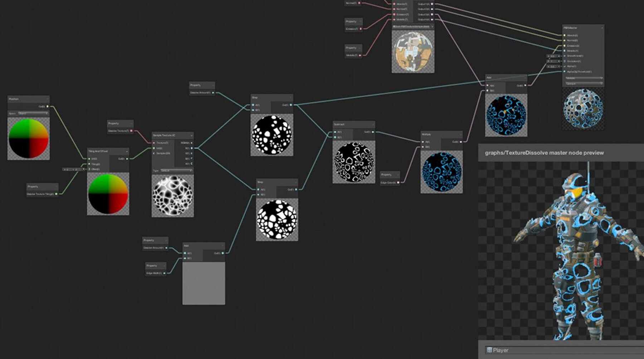Click the Multiply node blue preview
The image size is (644, 359).
pyautogui.click(x=441, y=172)
